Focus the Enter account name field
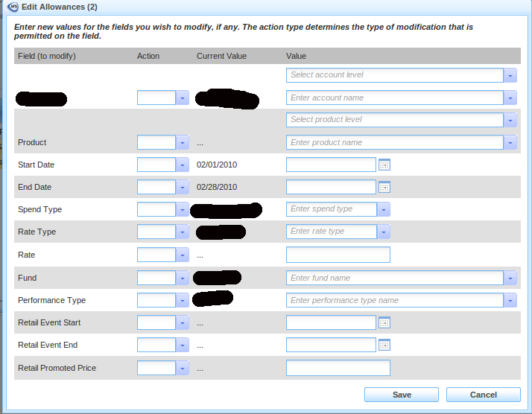532x414 pixels. coord(394,98)
